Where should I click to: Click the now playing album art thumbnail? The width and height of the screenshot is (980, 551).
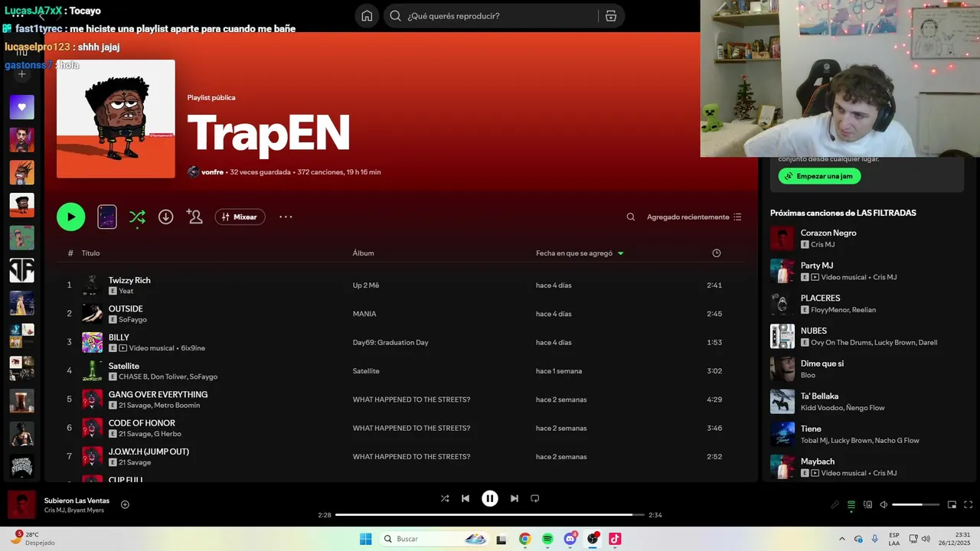point(21,505)
